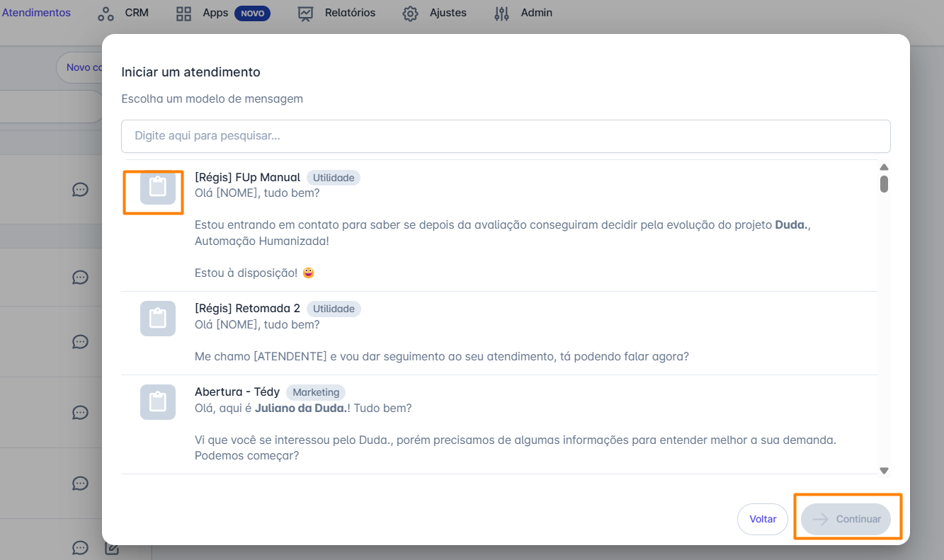Screen dimensions: 944x560
Task: Grab the template list scrollbar thumb
Action: tap(884, 184)
